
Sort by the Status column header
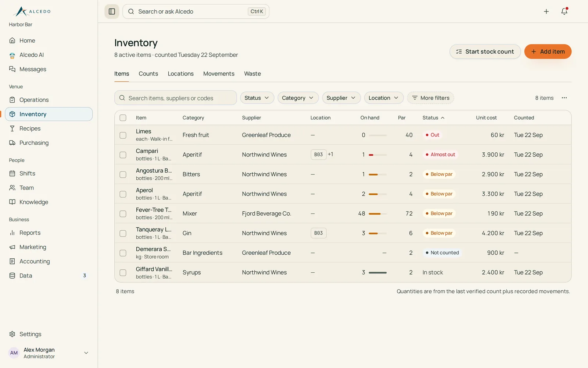point(433,118)
